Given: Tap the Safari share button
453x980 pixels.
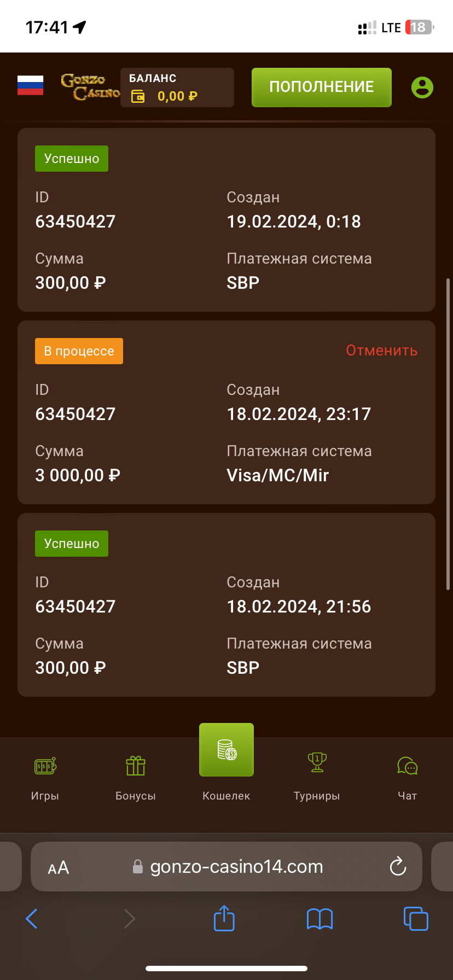Looking at the screenshot, I should point(224,918).
